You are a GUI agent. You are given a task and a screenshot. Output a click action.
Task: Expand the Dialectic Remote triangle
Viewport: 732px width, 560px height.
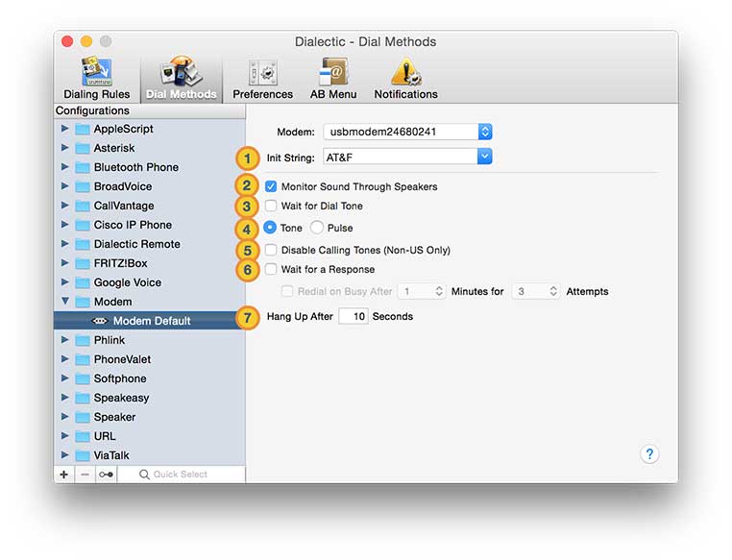pos(65,244)
